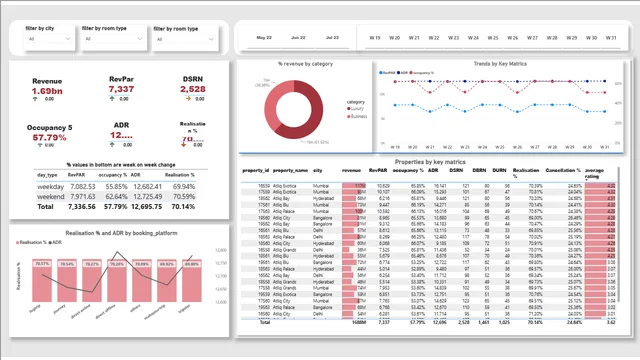Viewport: 640px width, 360px height.
Task: Sort by DURN column header
Action: (499, 170)
